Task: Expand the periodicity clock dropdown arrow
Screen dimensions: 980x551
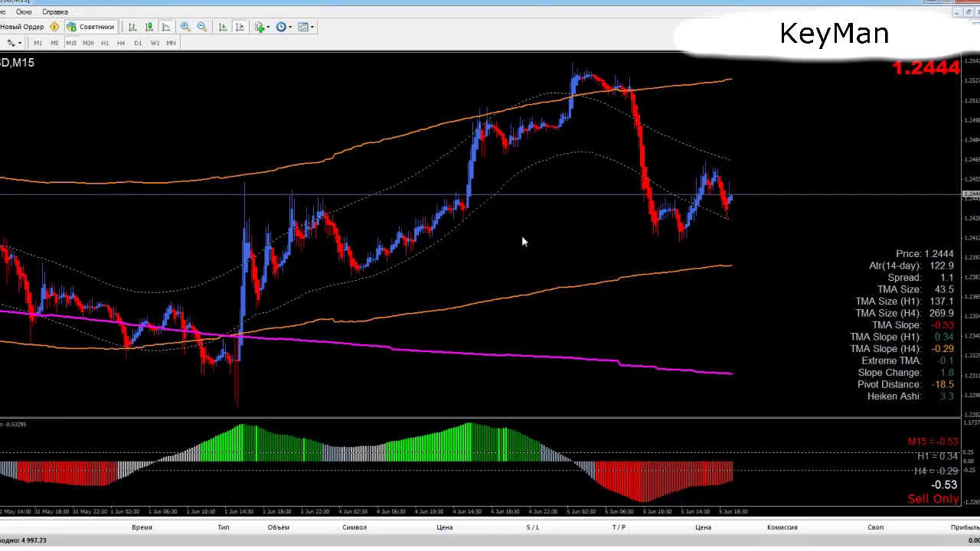Action: coord(289,28)
